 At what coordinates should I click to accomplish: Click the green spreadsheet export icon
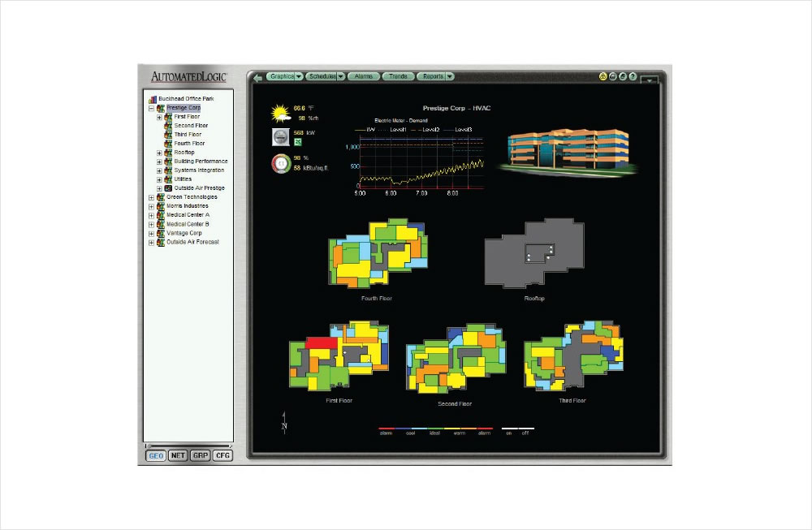pos(298,142)
